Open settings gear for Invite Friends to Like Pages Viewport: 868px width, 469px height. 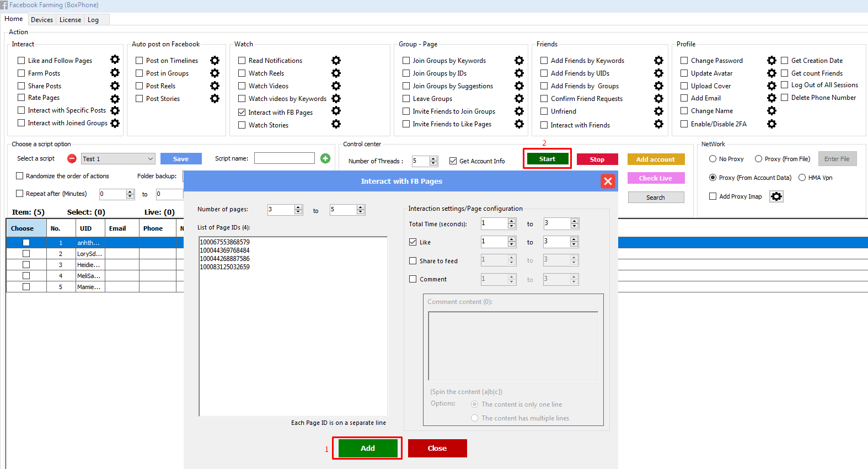[x=519, y=124]
